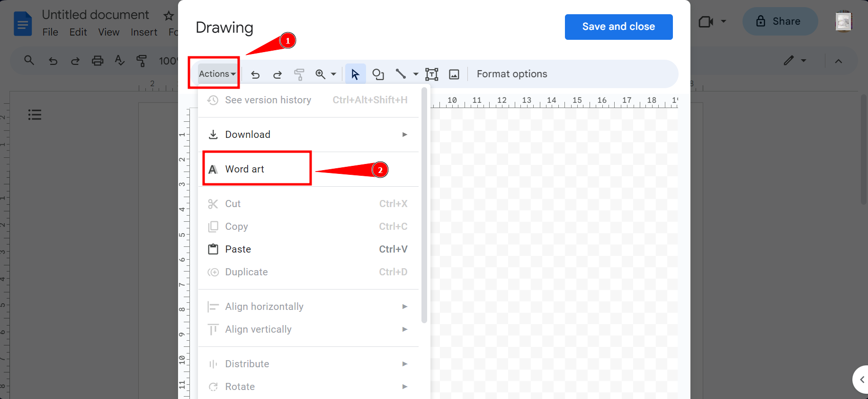Choose the Select arrow tool

click(355, 74)
